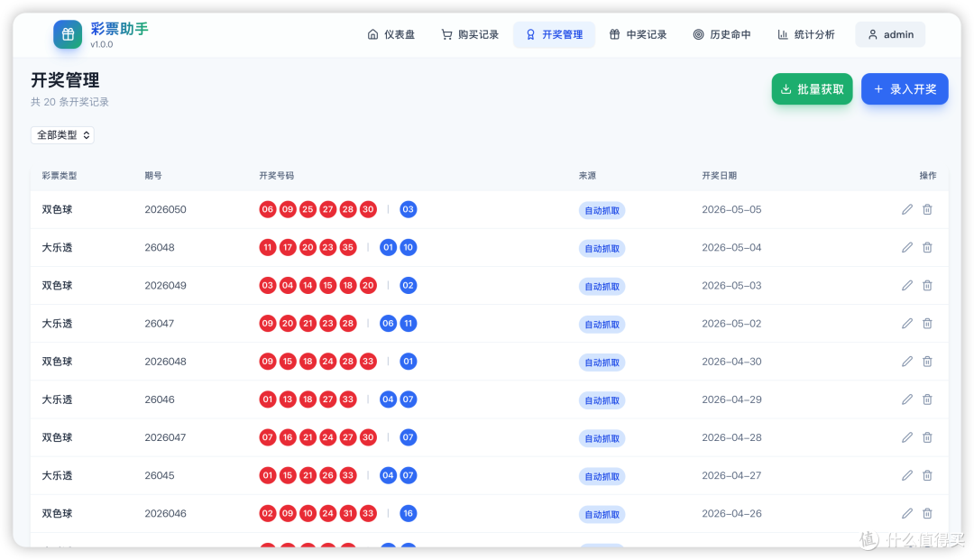
Task: Click red ball 35 in row 26048
Action: [348, 247]
